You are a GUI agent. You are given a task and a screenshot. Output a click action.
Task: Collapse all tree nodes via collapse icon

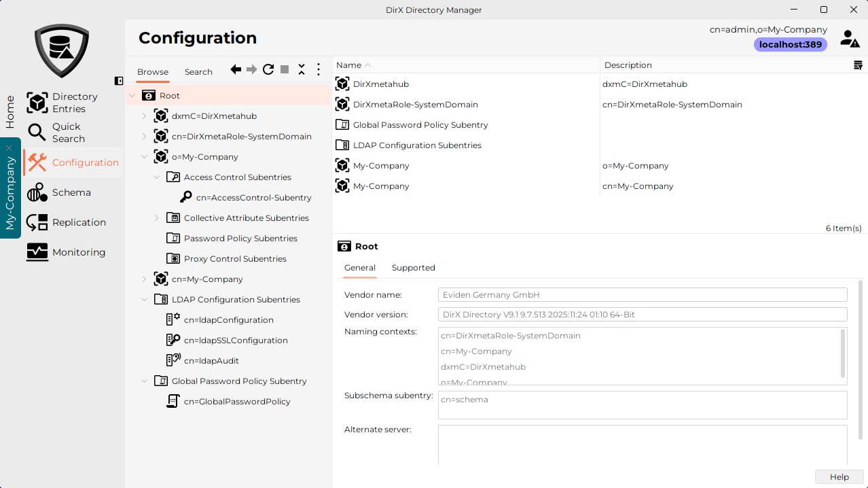(302, 69)
